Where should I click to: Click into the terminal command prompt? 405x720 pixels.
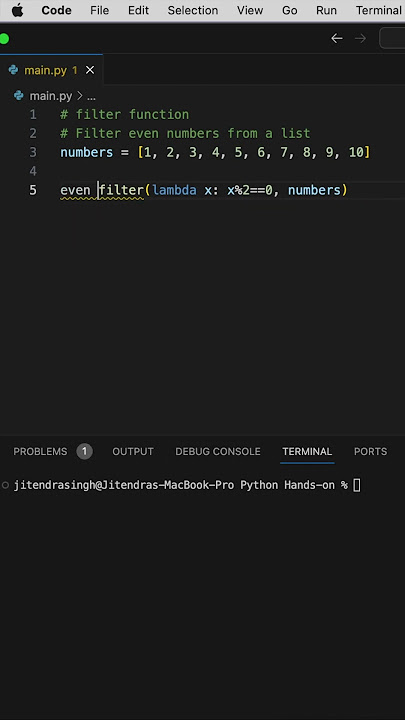[x=357, y=485]
